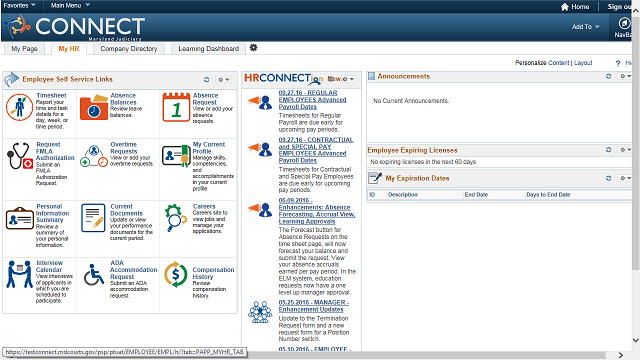Image resolution: width=640 pixels, height=360 pixels.
Task: Open 09.27.16 REGULAR EMPLOYEES Advanced Payroll Dates link
Action: pyautogui.click(x=312, y=100)
